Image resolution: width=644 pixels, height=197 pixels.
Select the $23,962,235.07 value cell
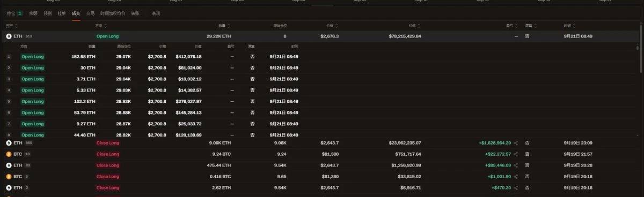(x=405, y=143)
